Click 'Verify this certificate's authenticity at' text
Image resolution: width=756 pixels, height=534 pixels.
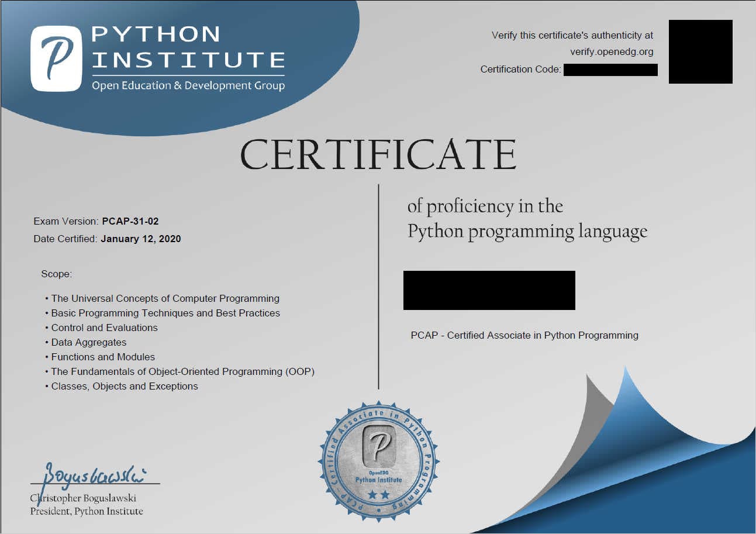pyautogui.click(x=572, y=35)
